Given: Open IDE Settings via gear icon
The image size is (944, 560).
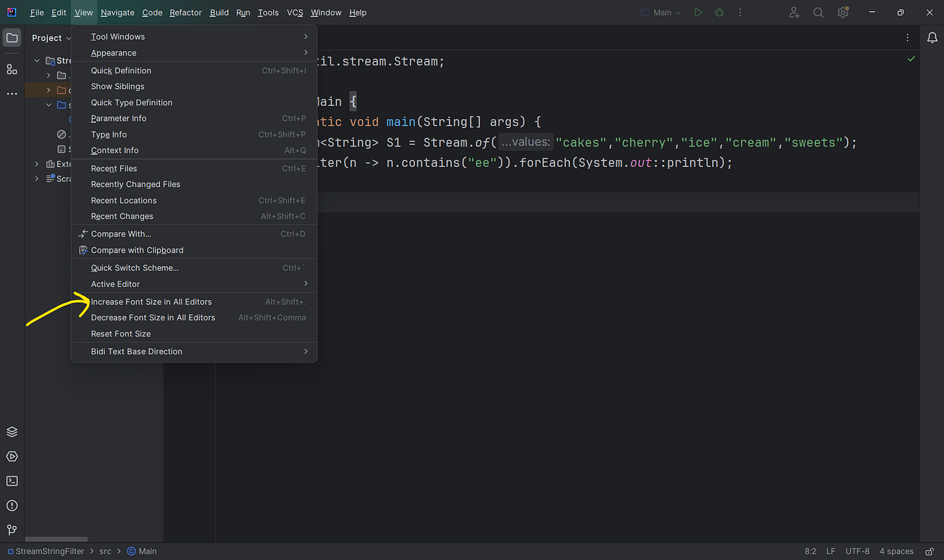Looking at the screenshot, I should coord(843,12).
